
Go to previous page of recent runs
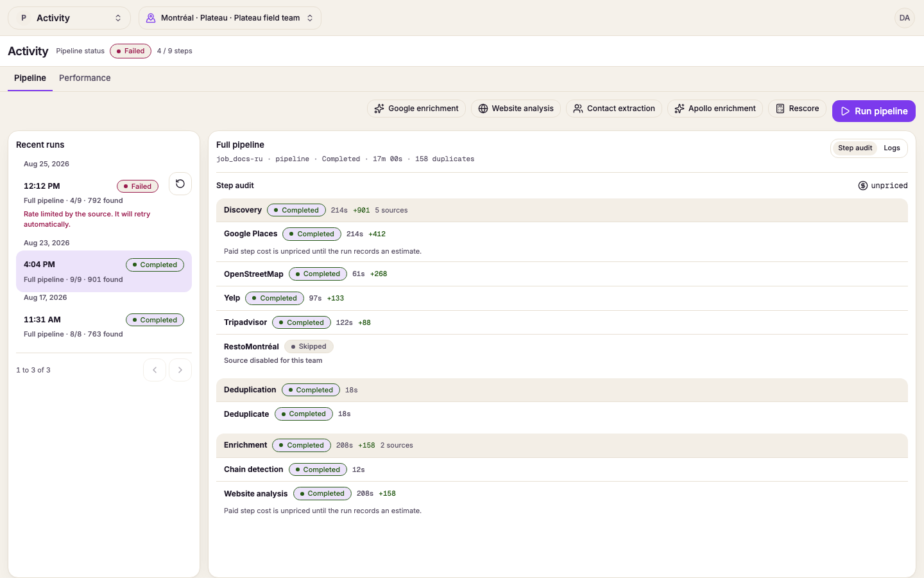tap(155, 370)
